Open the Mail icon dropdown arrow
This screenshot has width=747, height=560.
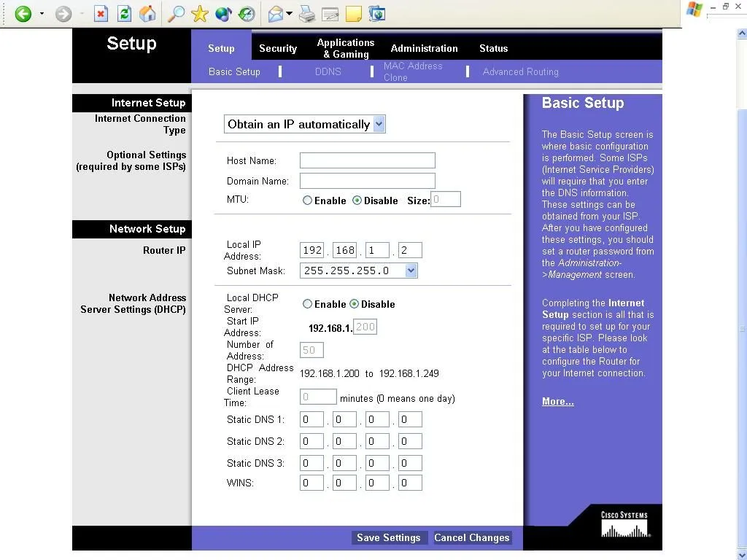tap(290, 14)
